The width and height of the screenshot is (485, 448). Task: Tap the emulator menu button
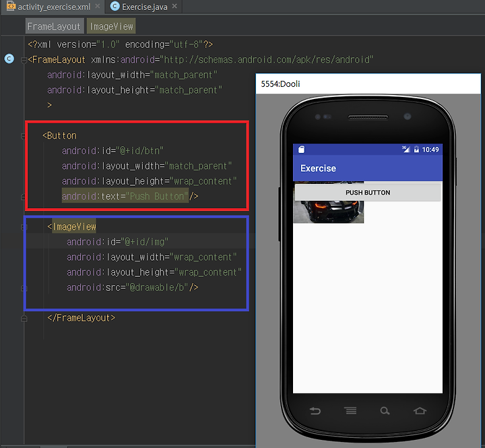point(350,410)
